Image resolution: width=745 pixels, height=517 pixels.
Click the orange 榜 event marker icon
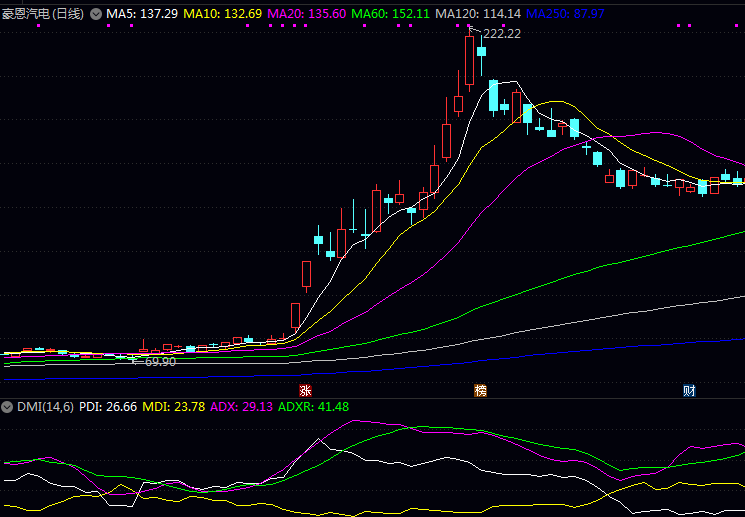point(480,391)
